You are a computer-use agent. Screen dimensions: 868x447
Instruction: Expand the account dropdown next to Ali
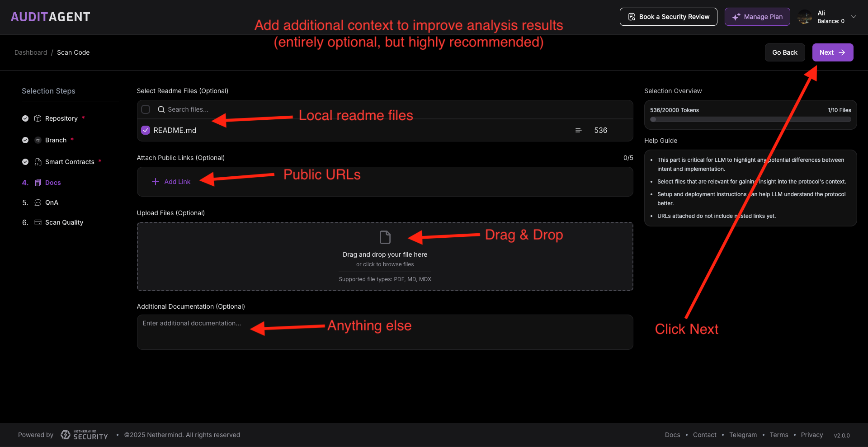click(x=854, y=17)
